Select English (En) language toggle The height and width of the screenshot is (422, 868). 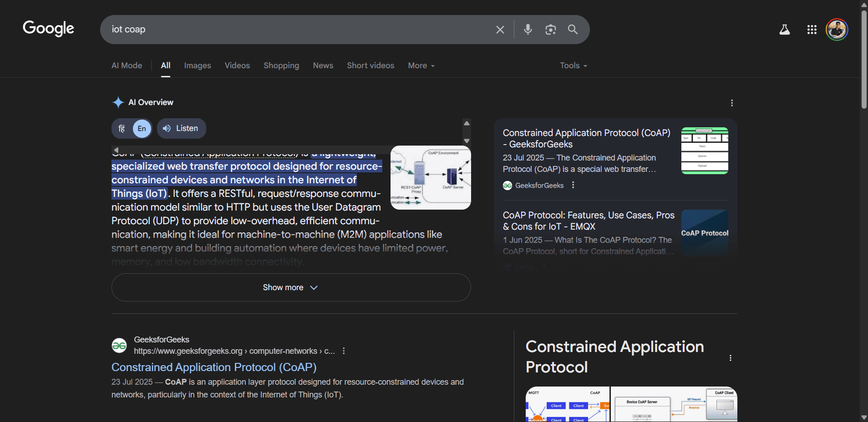pyautogui.click(x=142, y=129)
